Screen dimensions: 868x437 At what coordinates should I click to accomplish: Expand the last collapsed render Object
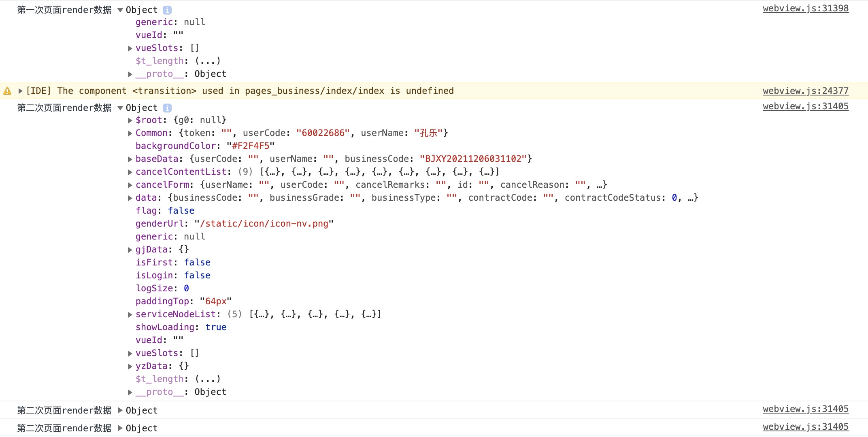(120, 428)
